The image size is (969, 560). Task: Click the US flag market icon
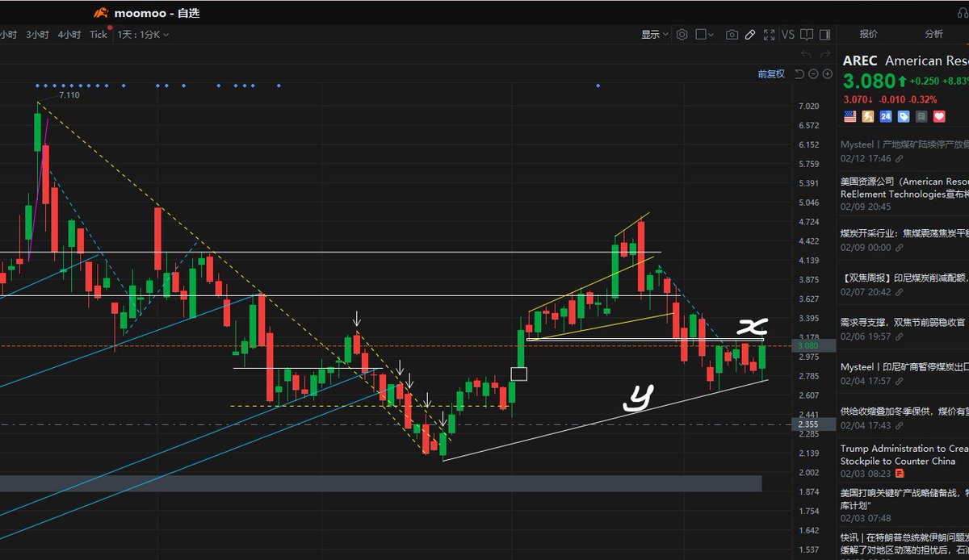tap(849, 116)
